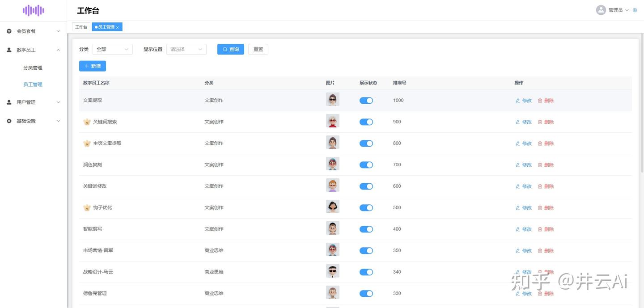Click the trash icon for 智能撰写 row
644x308 pixels.
(x=540, y=229)
